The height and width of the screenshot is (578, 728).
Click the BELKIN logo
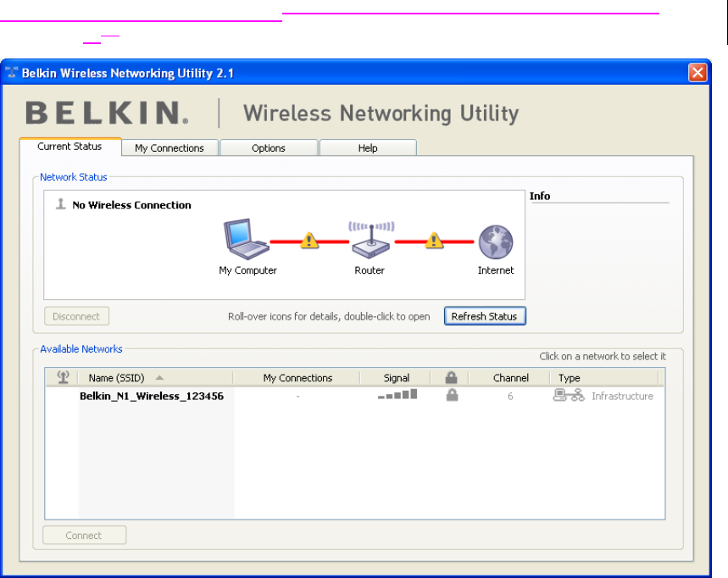point(108,113)
